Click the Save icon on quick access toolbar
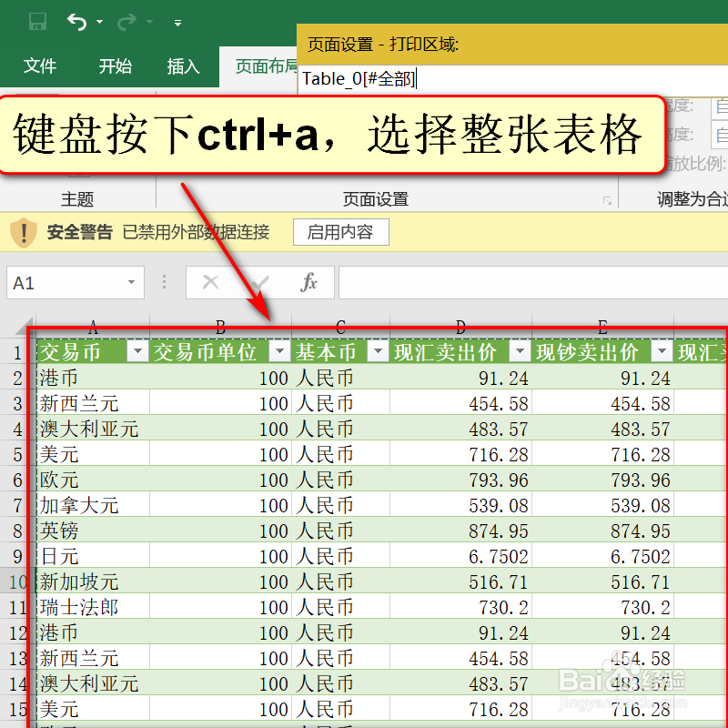Image resolution: width=728 pixels, height=728 pixels. tap(38, 22)
